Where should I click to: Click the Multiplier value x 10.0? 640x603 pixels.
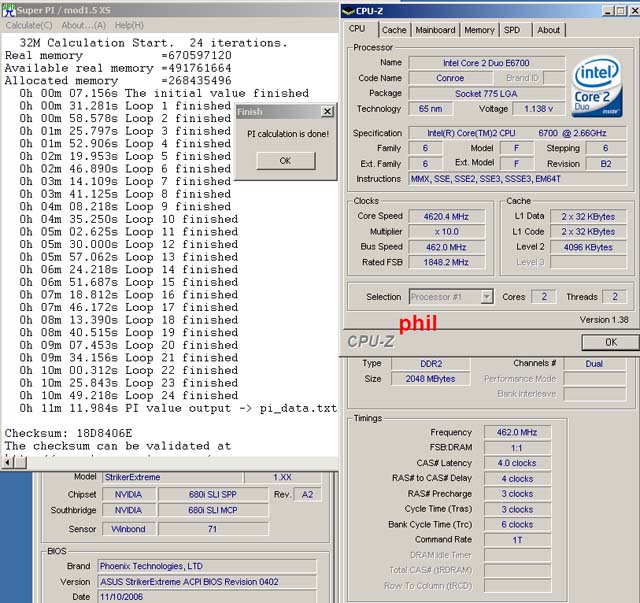pyautogui.click(x=446, y=231)
